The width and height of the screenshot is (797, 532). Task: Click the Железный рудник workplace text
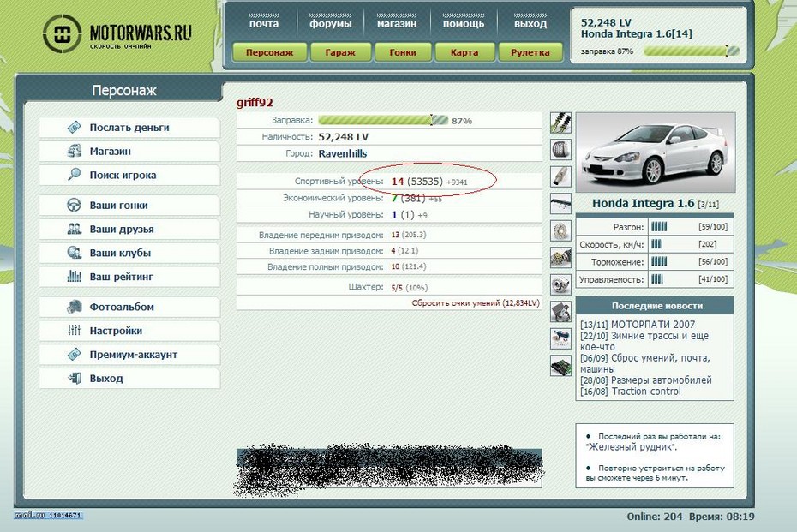(x=632, y=447)
